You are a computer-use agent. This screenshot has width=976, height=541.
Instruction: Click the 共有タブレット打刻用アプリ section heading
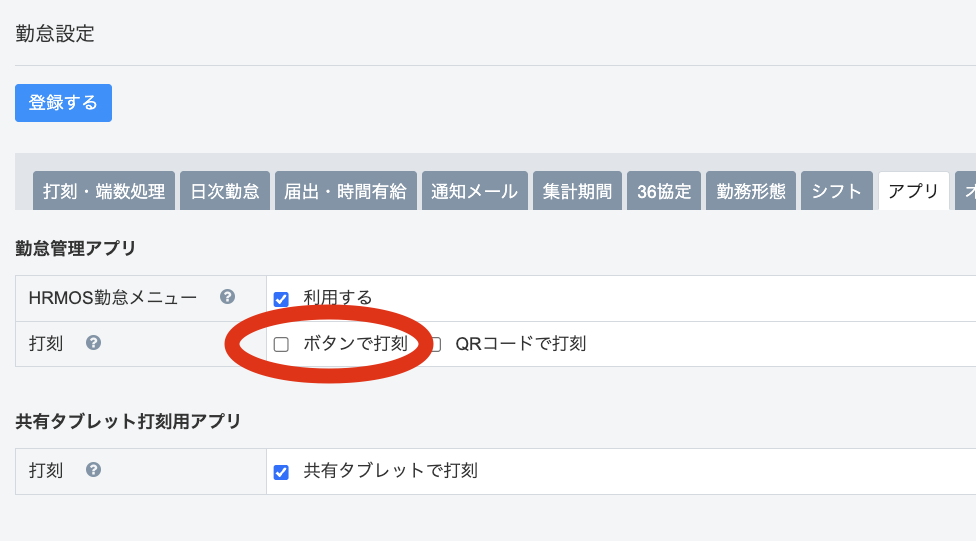pyautogui.click(x=129, y=421)
